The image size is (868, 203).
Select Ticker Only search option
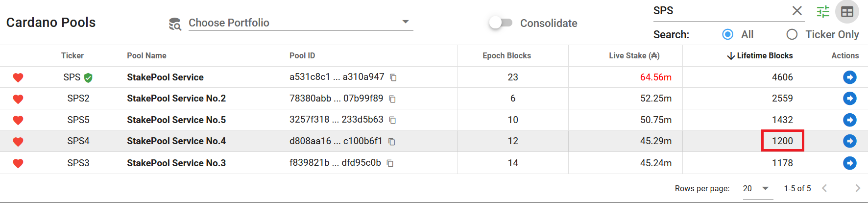click(792, 34)
